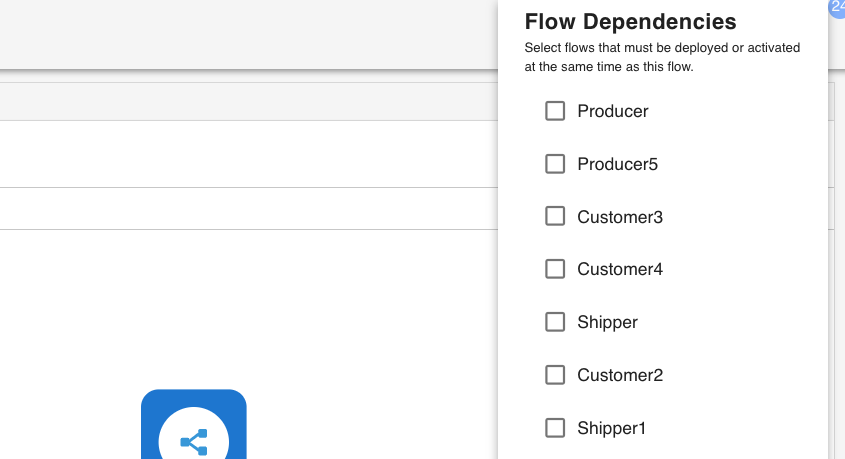Select the second narrow empty row on the left
This screenshot has height=459, width=845.
(x=248, y=208)
